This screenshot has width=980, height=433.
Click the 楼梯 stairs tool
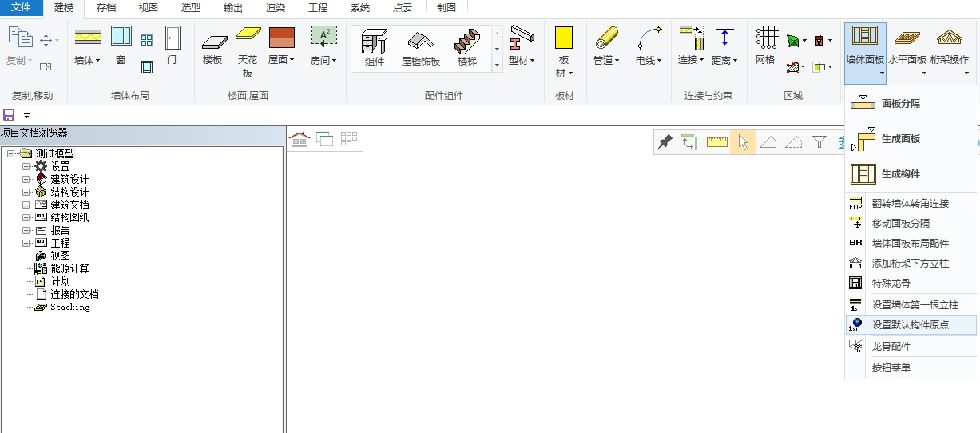tap(467, 48)
